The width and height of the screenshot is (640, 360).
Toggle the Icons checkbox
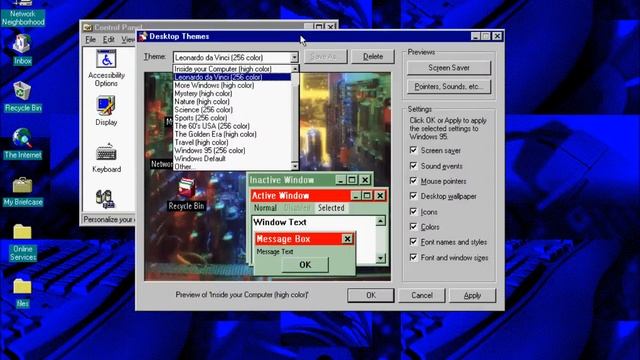[413, 211]
